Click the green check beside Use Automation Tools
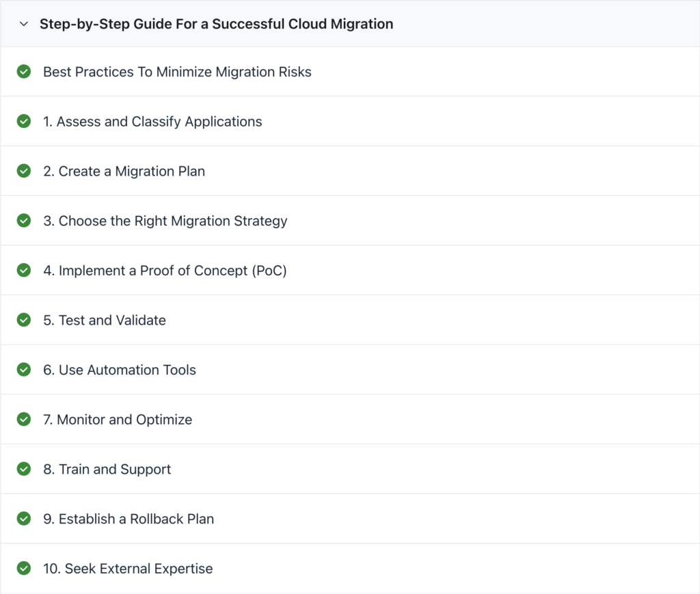This screenshot has width=700, height=594. tap(24, 369)
